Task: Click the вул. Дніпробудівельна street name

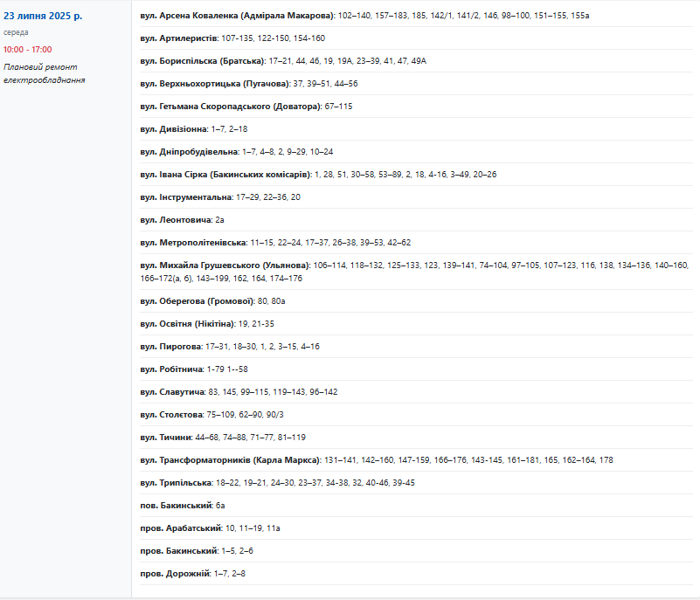Action: [x=190, y=152]
